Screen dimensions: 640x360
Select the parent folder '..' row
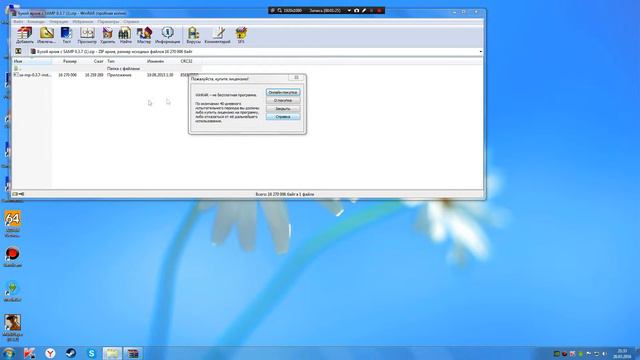[107, 69]
